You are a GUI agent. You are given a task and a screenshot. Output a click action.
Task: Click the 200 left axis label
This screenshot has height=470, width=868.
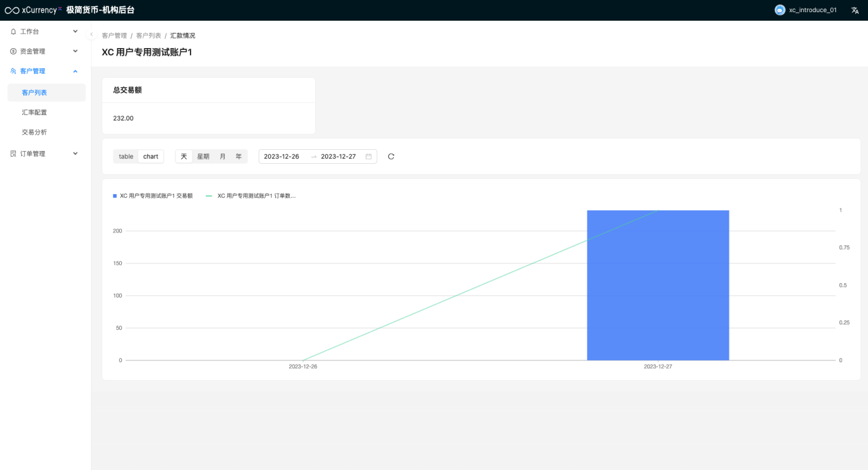117,231
